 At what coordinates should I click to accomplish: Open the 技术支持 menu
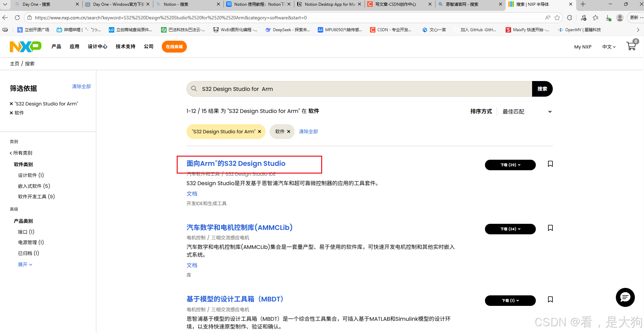[x=125, y=46]
